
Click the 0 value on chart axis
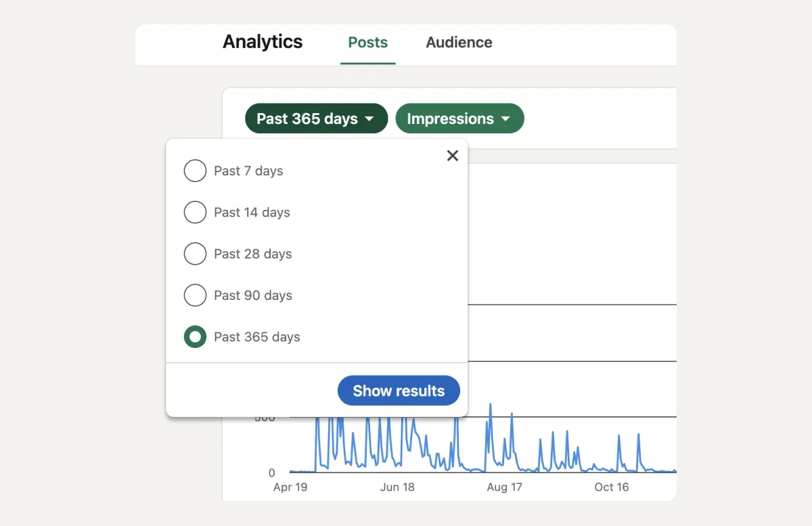click(x=272, y=473)
